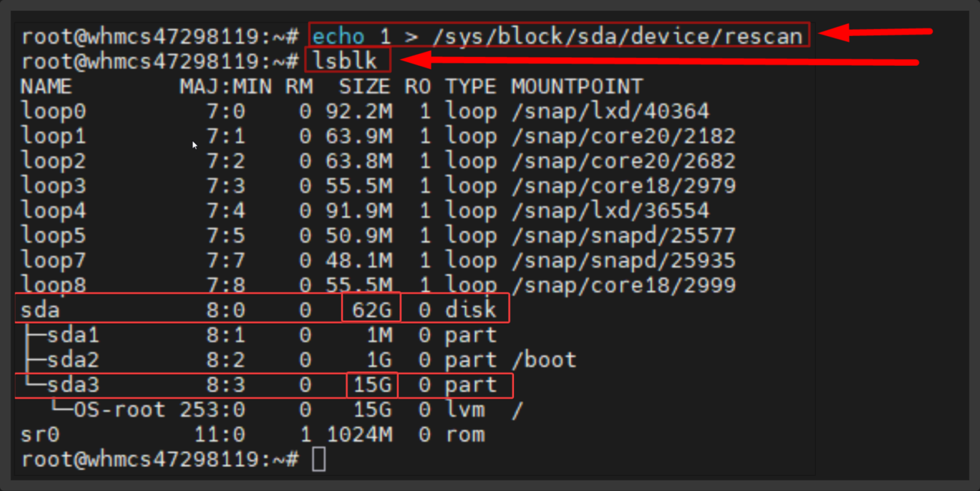Click the SIZE column header

tap(365, 87)
